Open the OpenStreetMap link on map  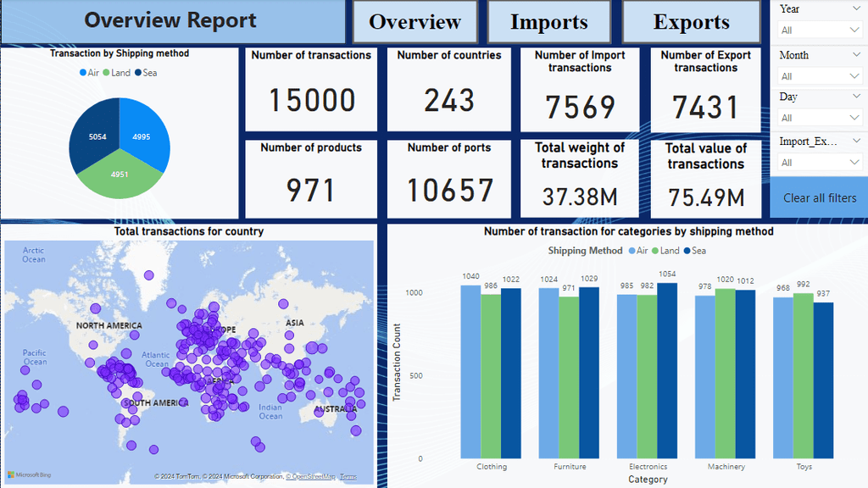(310, 476)
